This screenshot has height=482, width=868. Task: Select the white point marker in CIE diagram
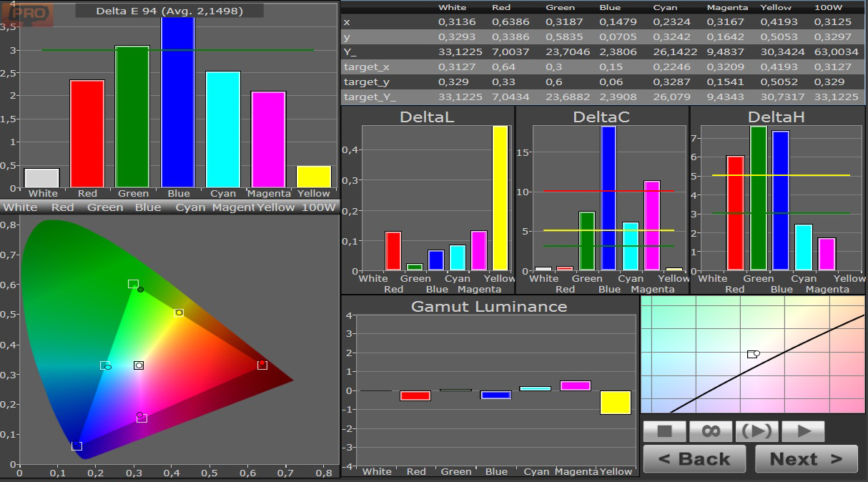[139, 365]
